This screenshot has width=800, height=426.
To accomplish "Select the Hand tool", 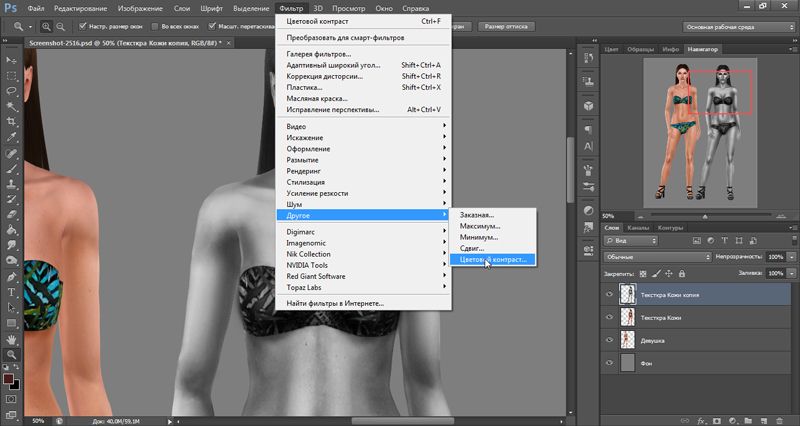I will [11, 339].
